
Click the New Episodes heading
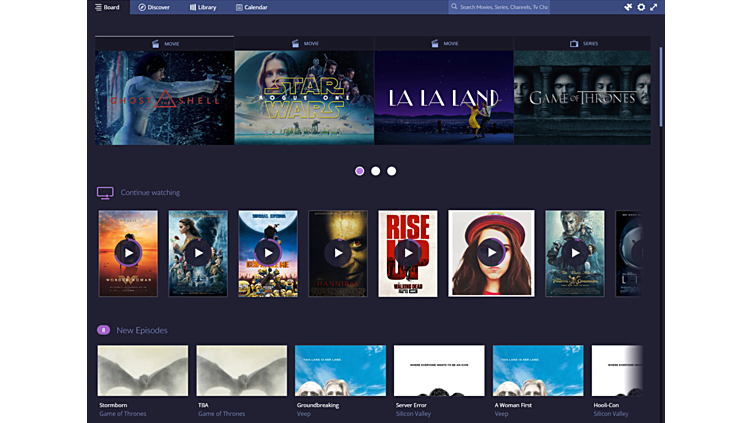pyautogui.click(x=142, y=330)
